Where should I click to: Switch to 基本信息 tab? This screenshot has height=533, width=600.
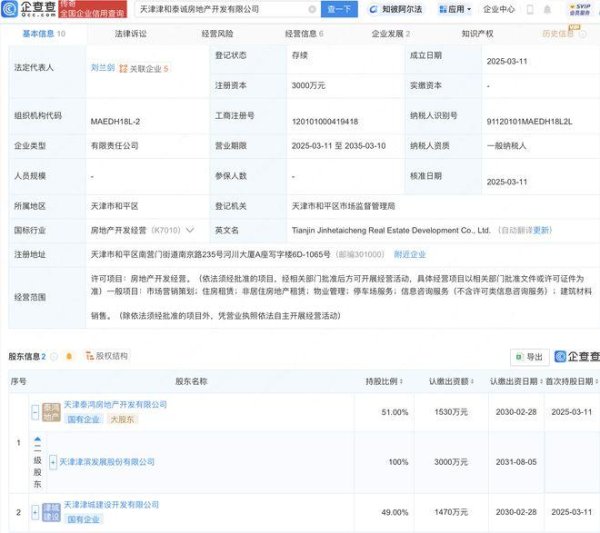pos(44,34)
